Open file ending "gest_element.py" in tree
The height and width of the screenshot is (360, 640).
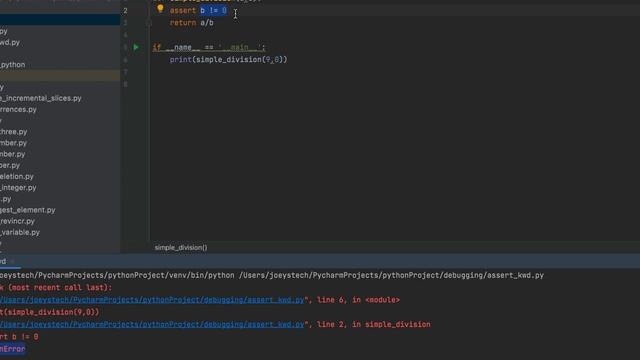click(27, 210)
